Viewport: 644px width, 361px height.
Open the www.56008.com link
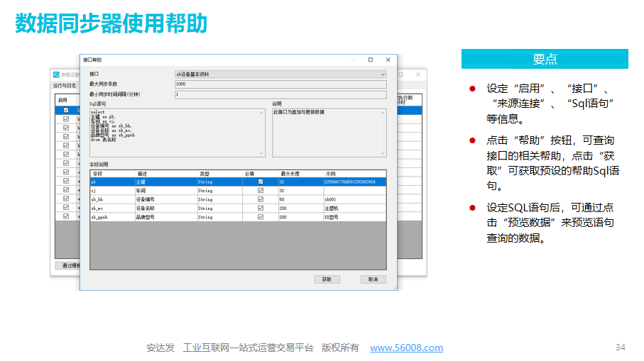click(406, 348)
